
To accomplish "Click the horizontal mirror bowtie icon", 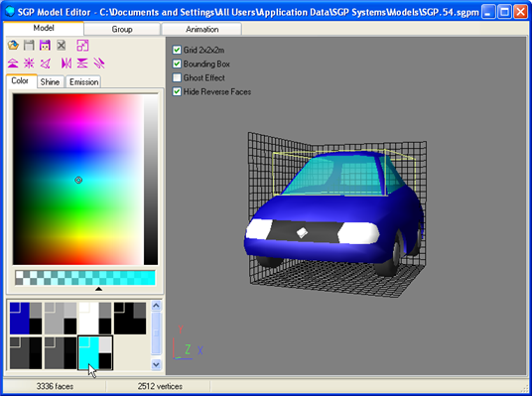I will click(66, 64).
